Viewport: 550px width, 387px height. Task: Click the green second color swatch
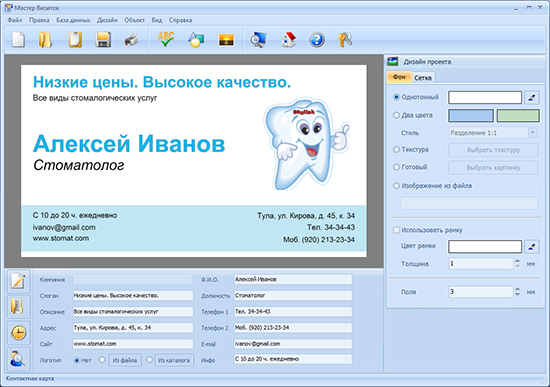518,115
